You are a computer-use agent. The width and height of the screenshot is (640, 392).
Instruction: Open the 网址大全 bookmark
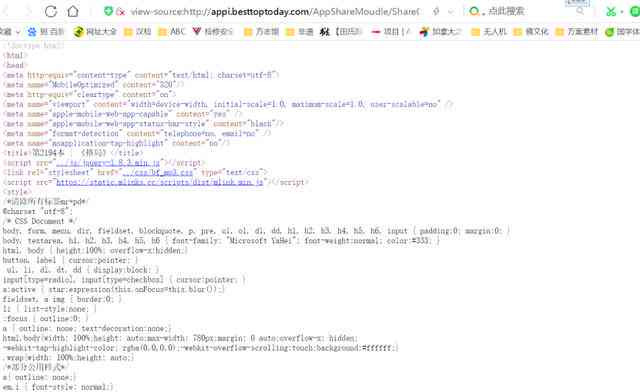click(96, 31)
